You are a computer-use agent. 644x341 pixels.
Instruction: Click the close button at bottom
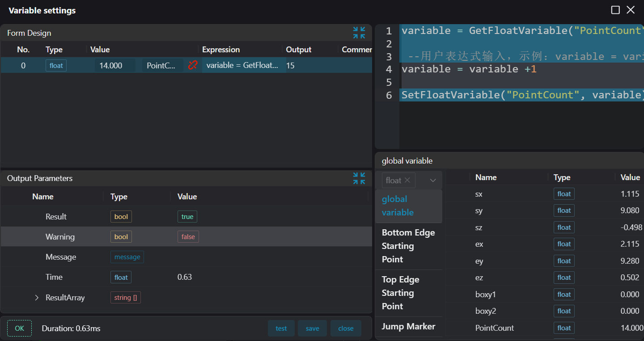click(346, 328)
